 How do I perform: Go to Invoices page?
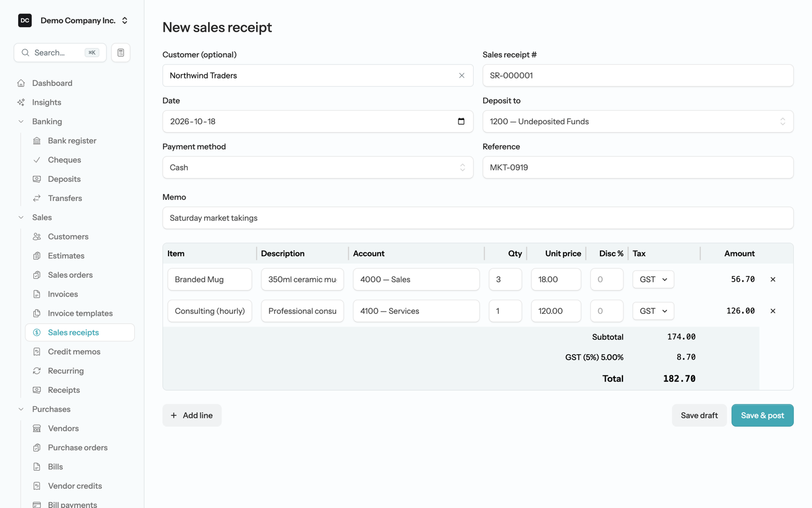[80, 294]
